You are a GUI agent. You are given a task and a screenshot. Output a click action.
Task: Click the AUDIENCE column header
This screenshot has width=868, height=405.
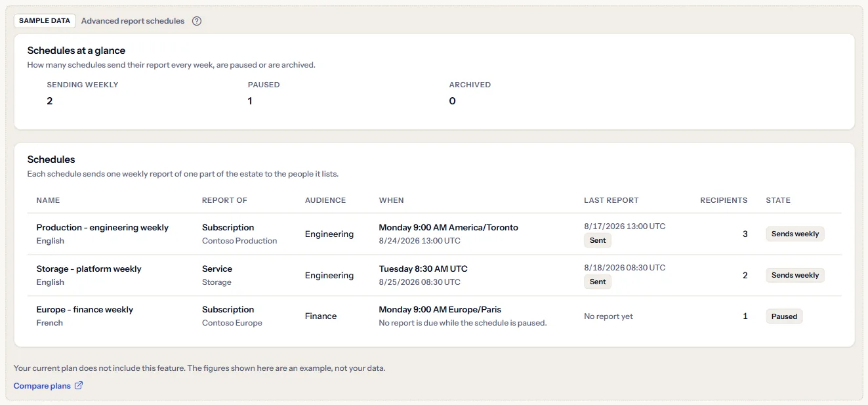325,200
